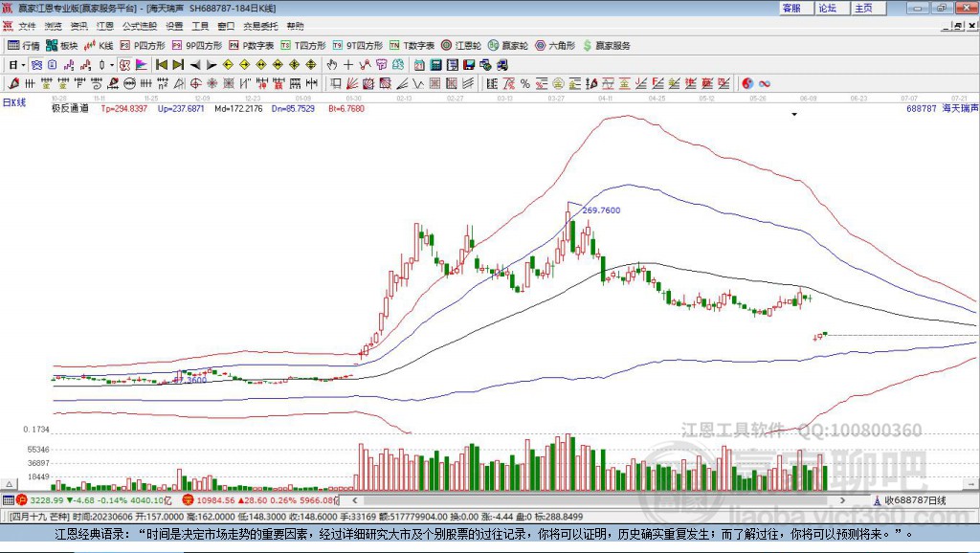Click the 269.7600 price high label
980x553 pixels.
601,210
